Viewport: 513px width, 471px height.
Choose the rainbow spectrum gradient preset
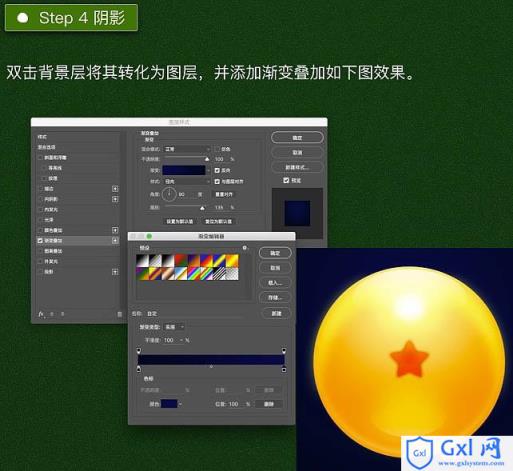(193, 274)
